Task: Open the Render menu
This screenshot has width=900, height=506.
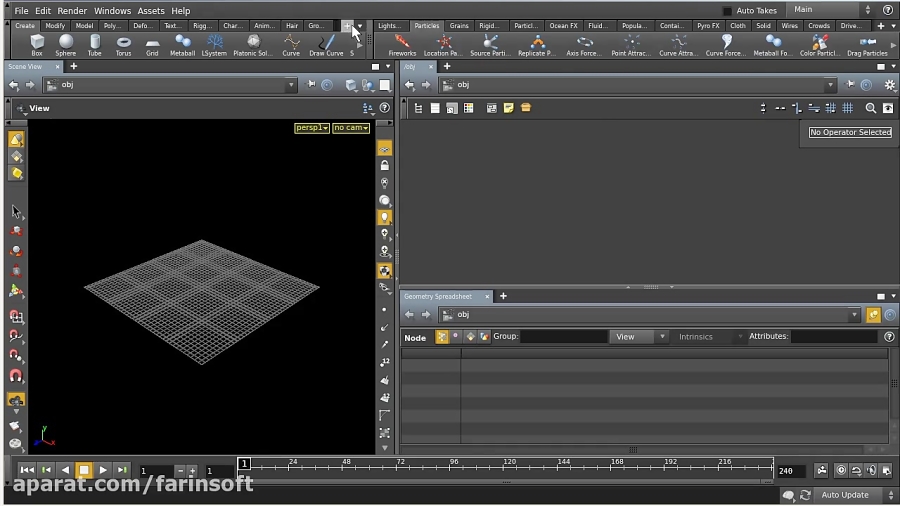Action: [x=72, y=10]
